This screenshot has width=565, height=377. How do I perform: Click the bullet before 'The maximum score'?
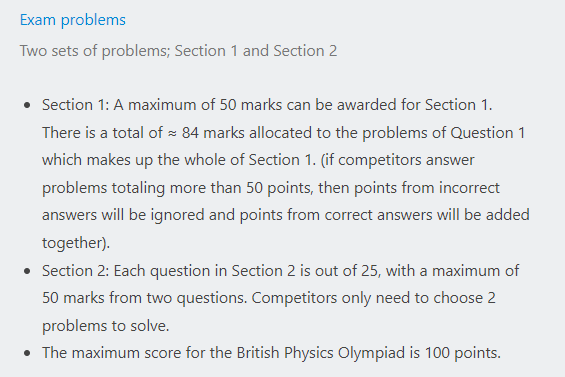coord(27,353)
